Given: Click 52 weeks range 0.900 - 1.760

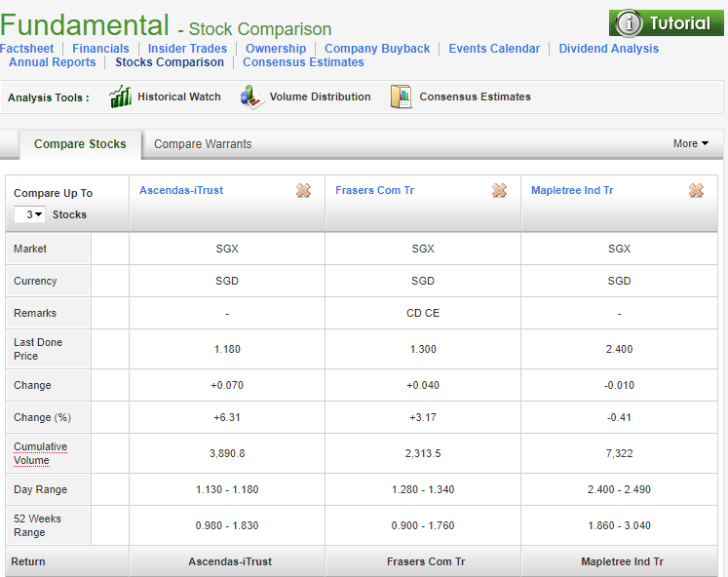Looking at the screenshot, I should coord(423,525).
